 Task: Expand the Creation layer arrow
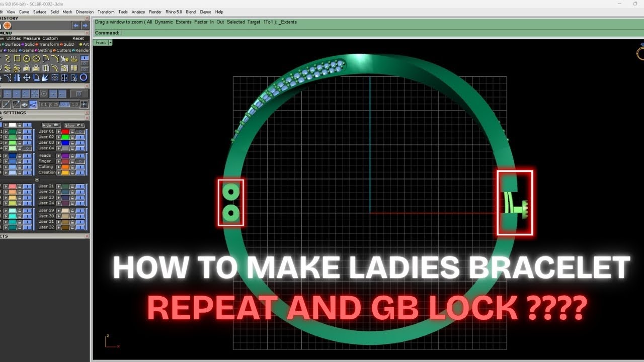tap(59, 172)
